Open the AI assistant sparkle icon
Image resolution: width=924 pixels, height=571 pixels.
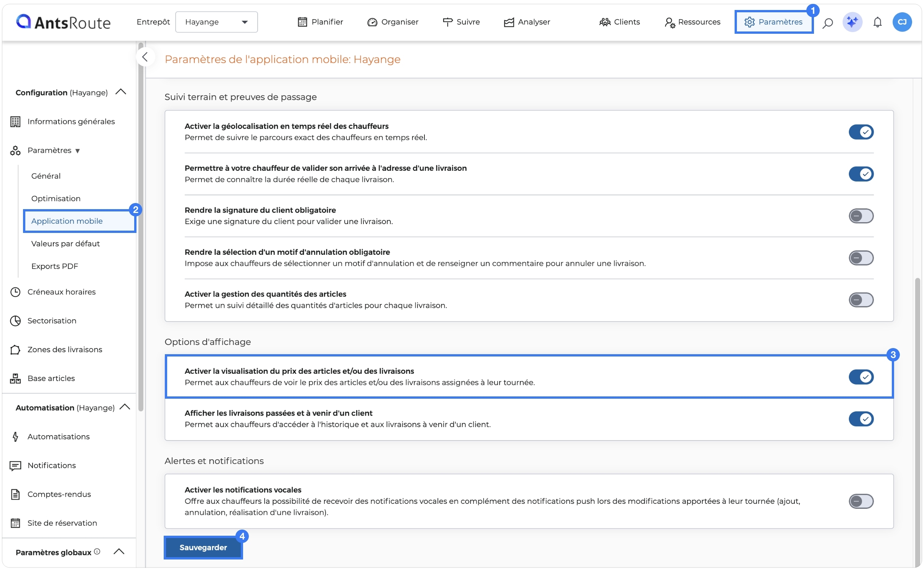pyautogui.click(x=852, y=22)
